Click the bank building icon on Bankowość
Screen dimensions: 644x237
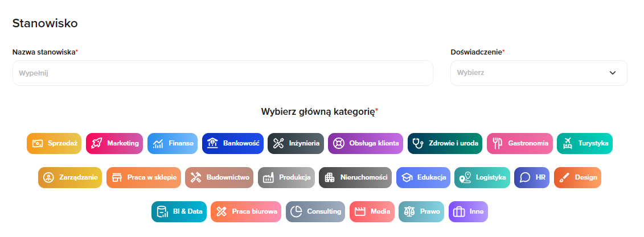[x=212, y=143]
